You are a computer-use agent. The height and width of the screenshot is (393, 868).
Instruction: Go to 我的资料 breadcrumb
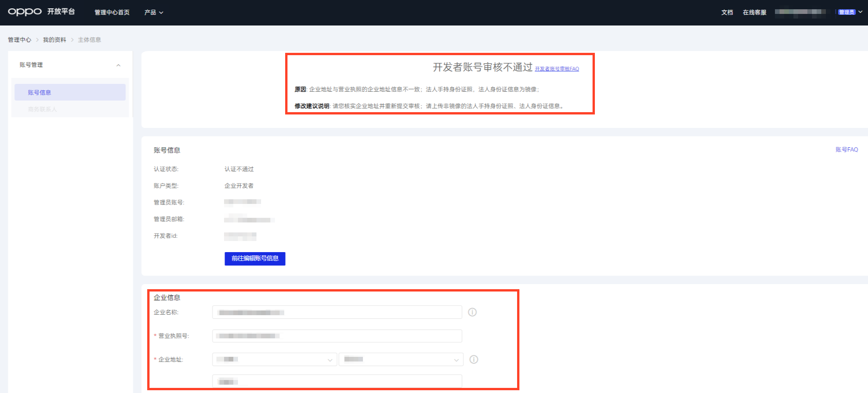click(x=55, y=40)
